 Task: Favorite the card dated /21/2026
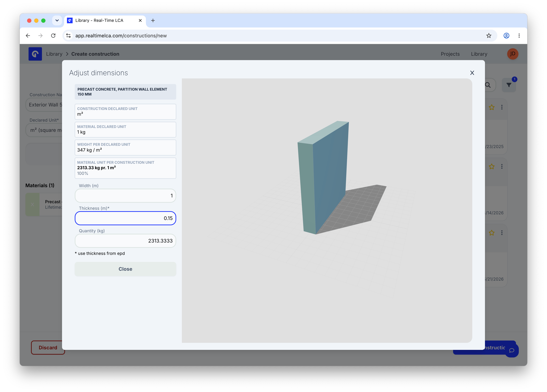[x=491, y=233]
